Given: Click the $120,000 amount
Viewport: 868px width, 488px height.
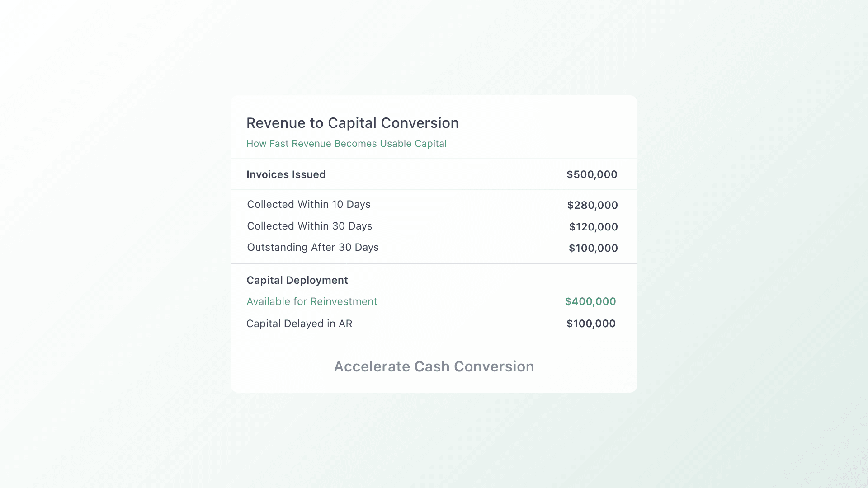Looking at the screenshot, I should 593,227.
